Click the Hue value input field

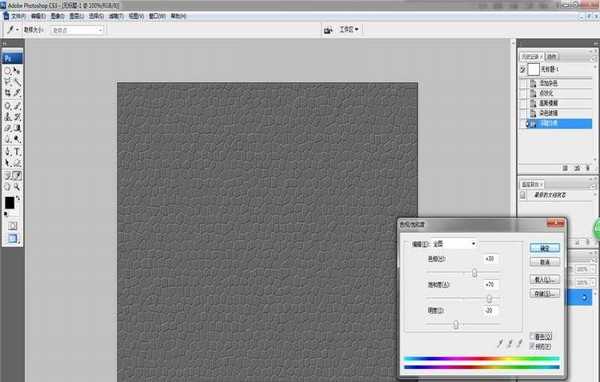[490, 259]
